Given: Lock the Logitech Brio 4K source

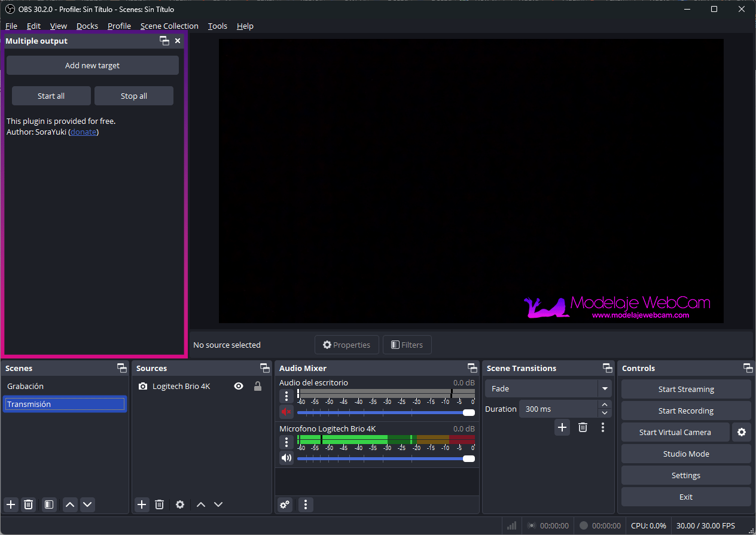Looking at the screenshot, I should point(258,387).
